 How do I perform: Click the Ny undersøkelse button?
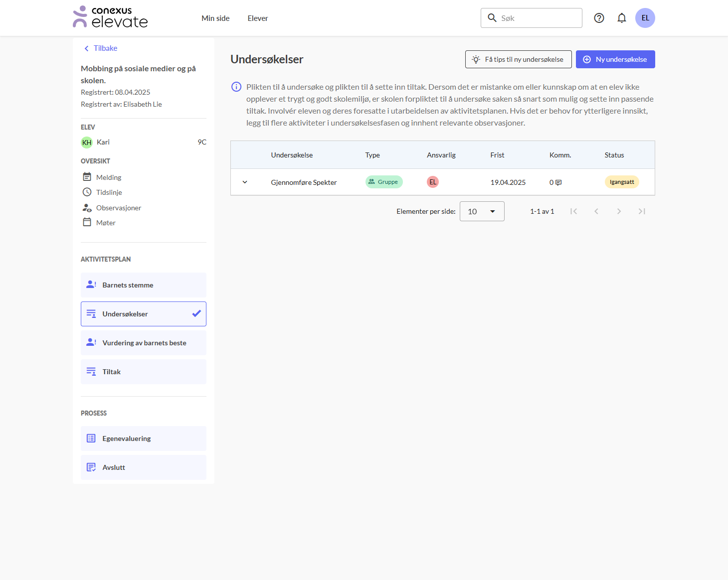[x=615, y=59]
